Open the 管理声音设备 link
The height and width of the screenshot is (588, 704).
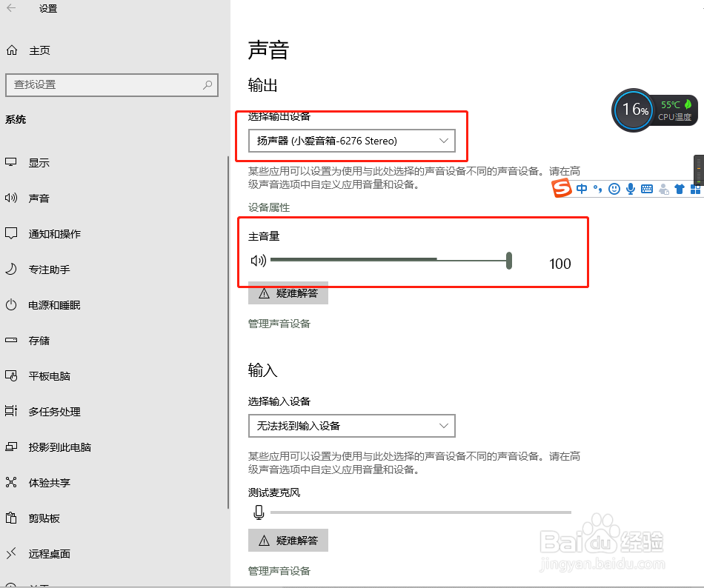(279, 323)
